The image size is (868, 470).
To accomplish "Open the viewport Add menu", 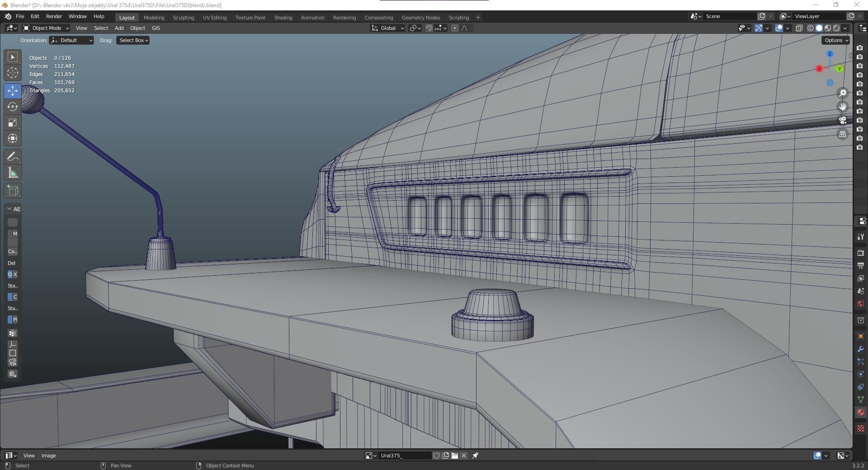I will pyautogui.click(x=119, y=28).
